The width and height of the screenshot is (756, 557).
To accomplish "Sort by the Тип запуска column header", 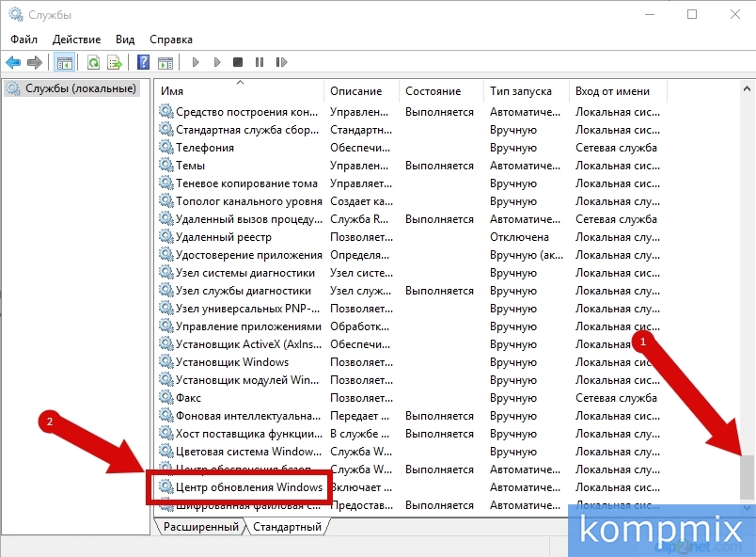I will [527, 91].
